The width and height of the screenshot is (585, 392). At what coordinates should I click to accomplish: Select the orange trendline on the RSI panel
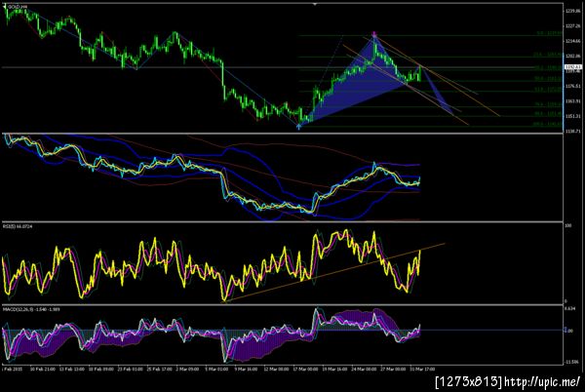click(x=333, y=273)
